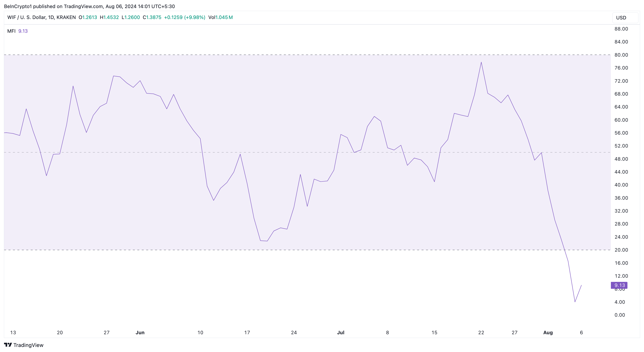644x352 pixels.
Task: Select the Jul month marker on time axis
Action: click(x=341, y=332)
